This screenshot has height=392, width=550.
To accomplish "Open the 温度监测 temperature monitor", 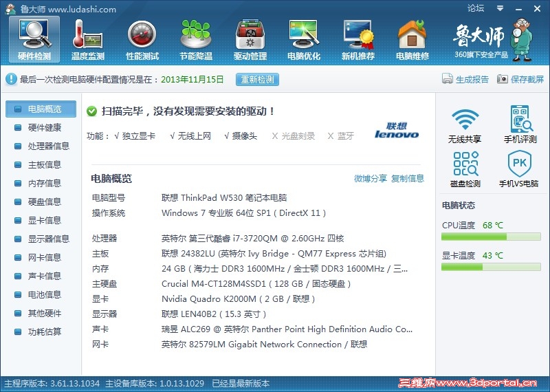I will (88, 40).
